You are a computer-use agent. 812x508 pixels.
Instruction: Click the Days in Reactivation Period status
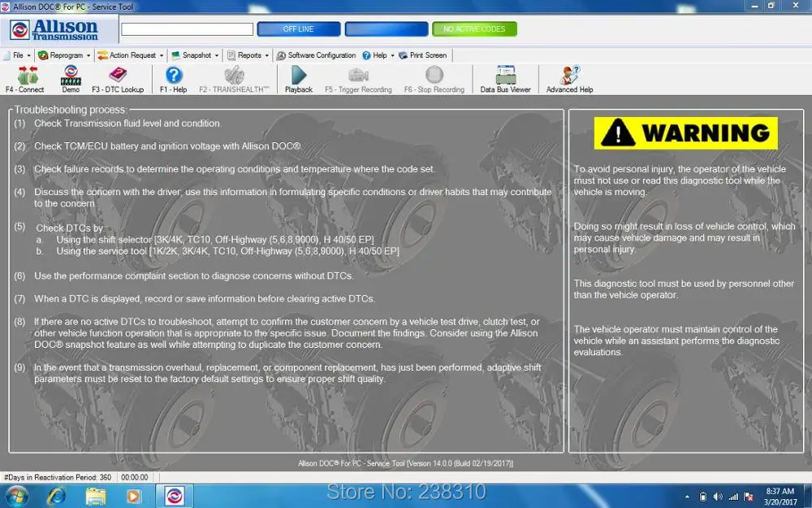coord(58,477)
